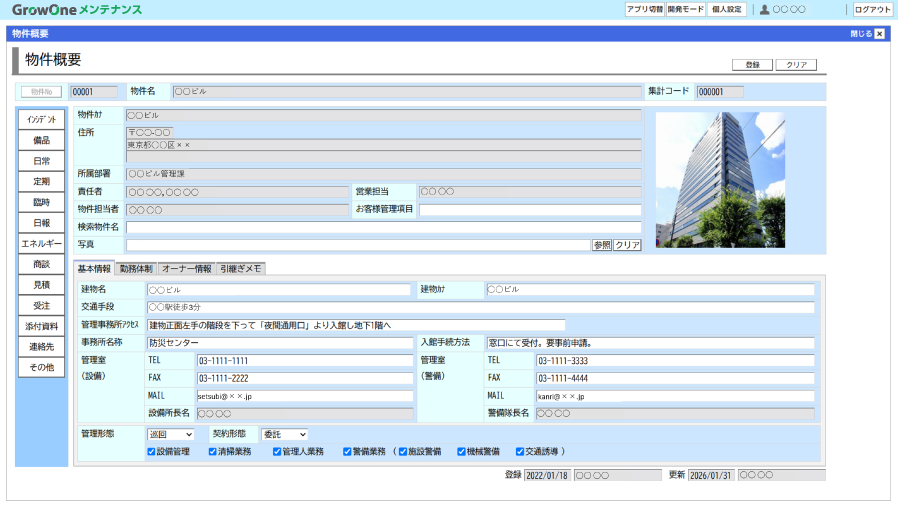Viewport: 898px width, 508px height.
Task: Click the 物件No button
Action: [x=41, y=92]
